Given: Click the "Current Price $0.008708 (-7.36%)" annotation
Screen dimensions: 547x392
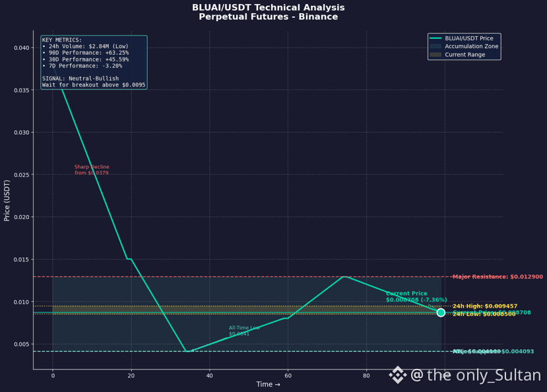Looking at the screenshot, I should point(416,296).
